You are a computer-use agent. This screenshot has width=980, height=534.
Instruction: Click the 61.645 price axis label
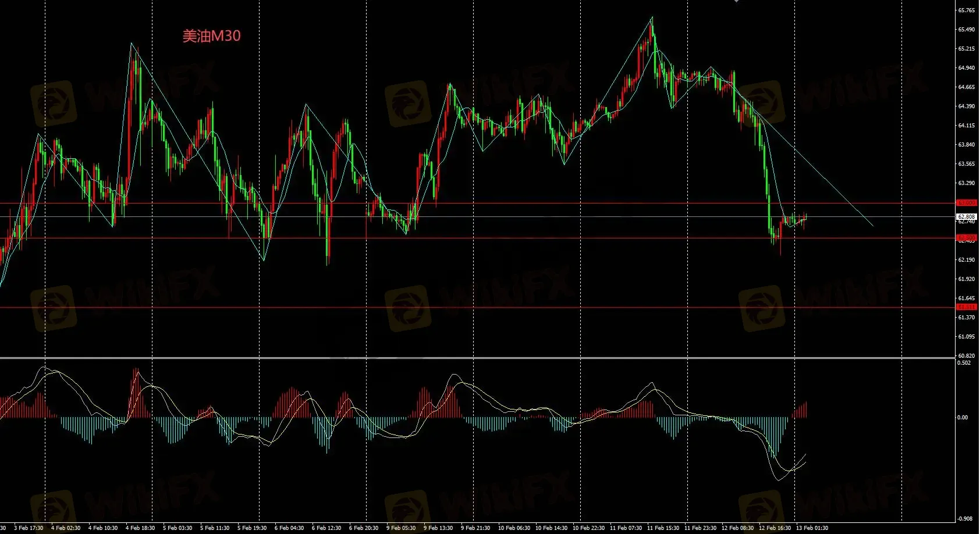point(967,298)
